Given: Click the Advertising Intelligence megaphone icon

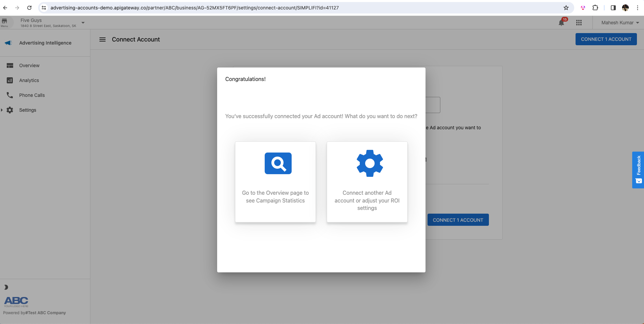Looking at the screenshot, I should [x=8, y=43].
